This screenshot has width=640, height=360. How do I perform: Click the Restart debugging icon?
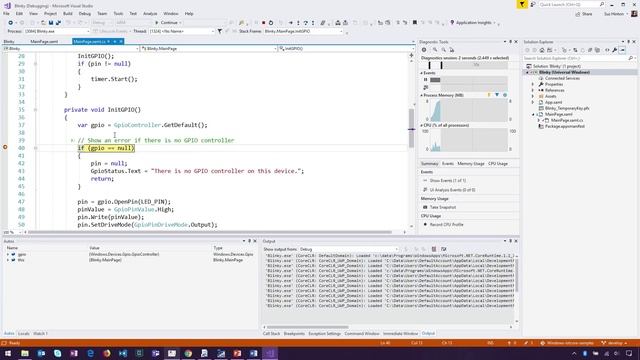coord(271,23)
